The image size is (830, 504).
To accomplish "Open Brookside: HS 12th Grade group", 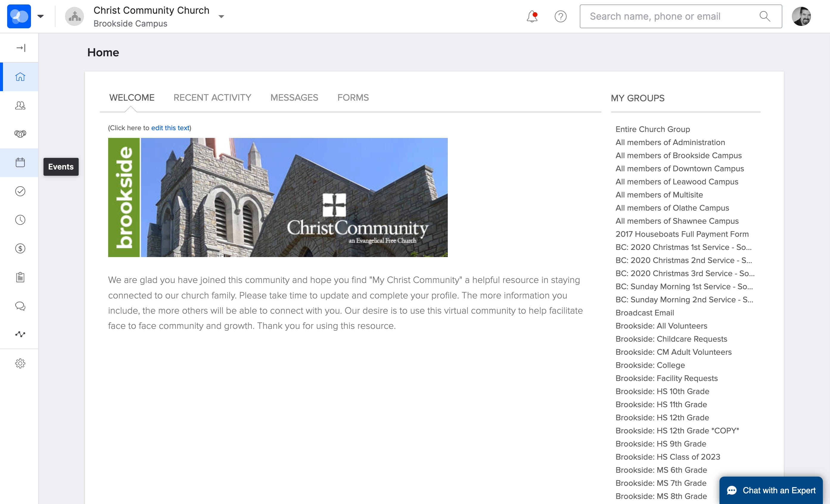I will pyautogui.click(x=662, y=418).
